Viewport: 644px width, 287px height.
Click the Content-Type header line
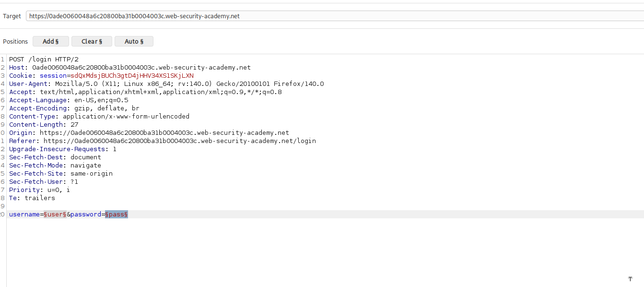point(99,117)
